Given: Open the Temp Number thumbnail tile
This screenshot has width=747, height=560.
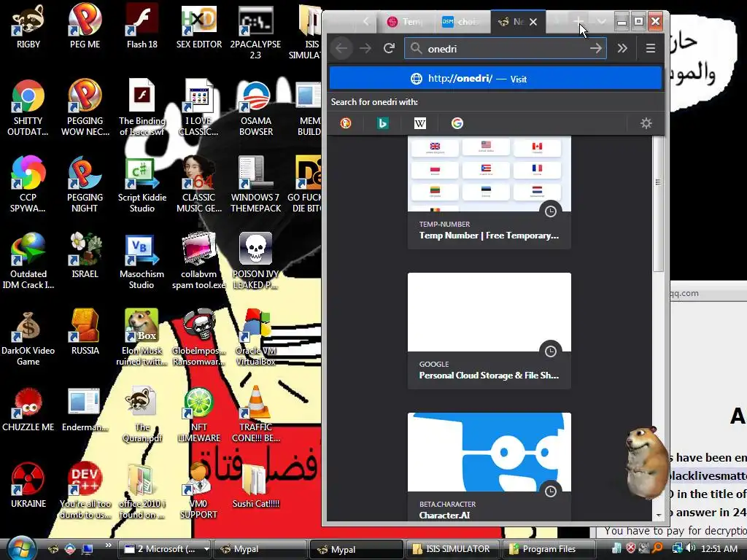Looking at the screenshot, I should click(x=489, y=192).
